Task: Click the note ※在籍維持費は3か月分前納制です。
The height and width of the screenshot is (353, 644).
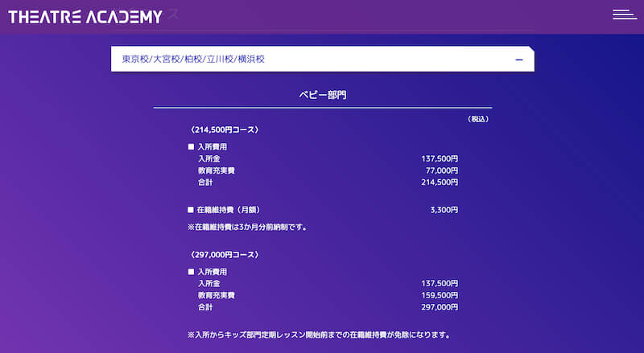Action: point(248,227)
